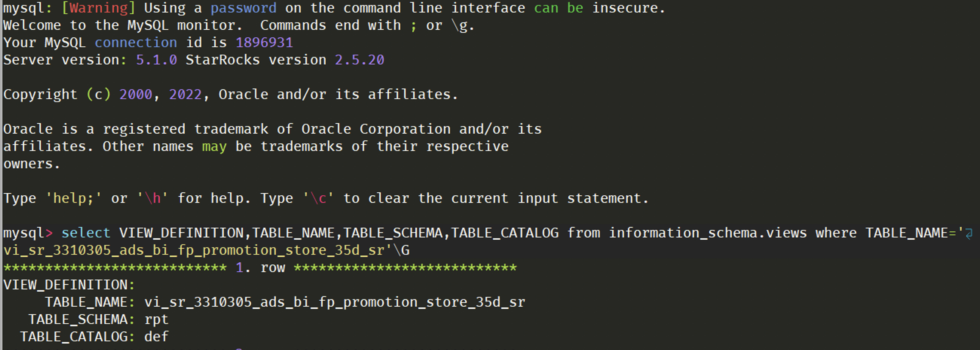980x350 pixels.
Task: Click the mysql> prompt
Action: click(28, 233)
